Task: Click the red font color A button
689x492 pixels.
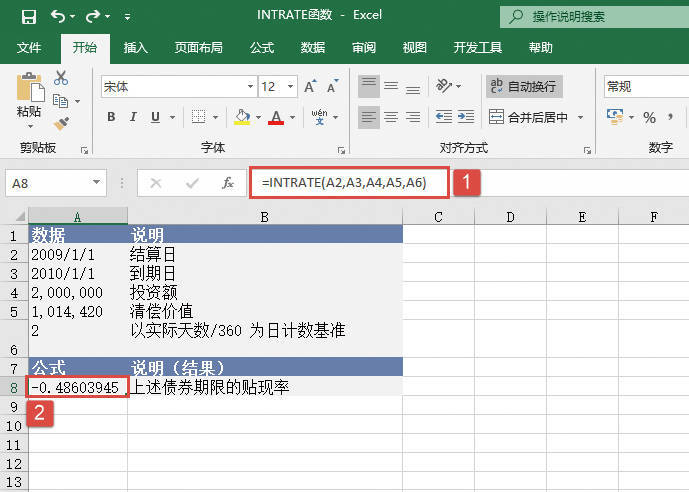Action: (272, 117)
